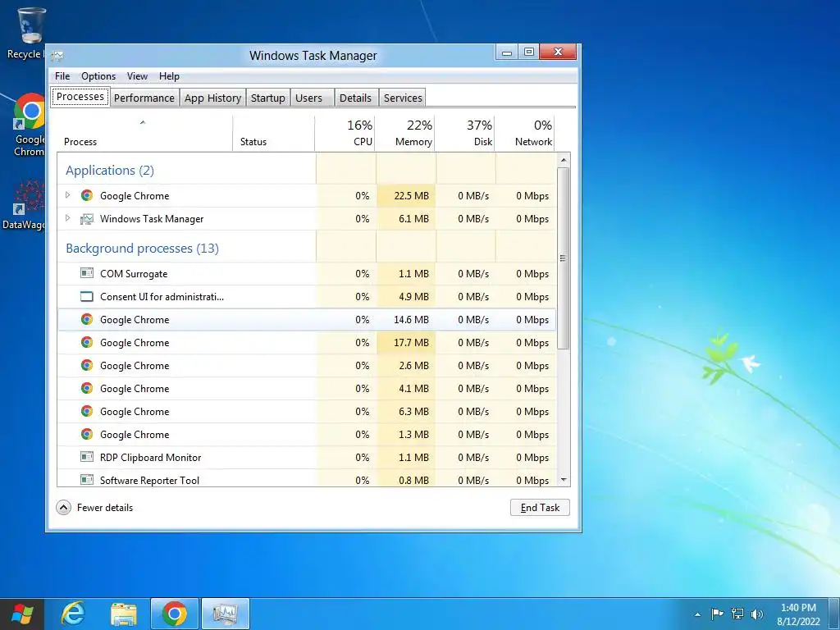Sort by the Process column header
This screenshot has width=840, height=630.
(x=144, y=134)
